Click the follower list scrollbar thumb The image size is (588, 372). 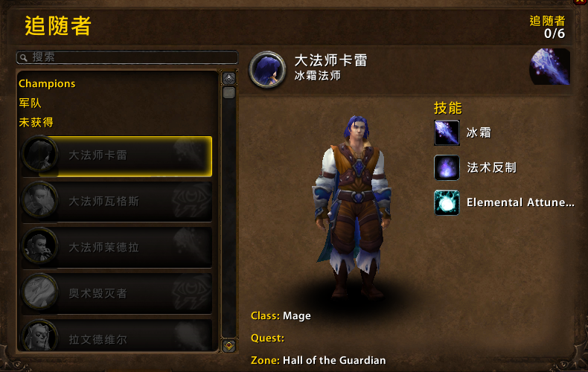229,92
